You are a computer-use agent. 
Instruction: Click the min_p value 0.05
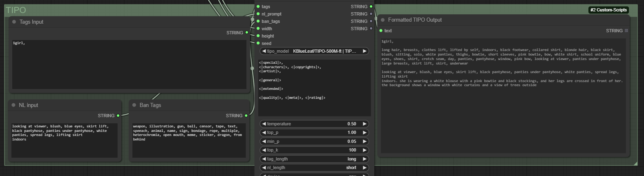point(352,141)
